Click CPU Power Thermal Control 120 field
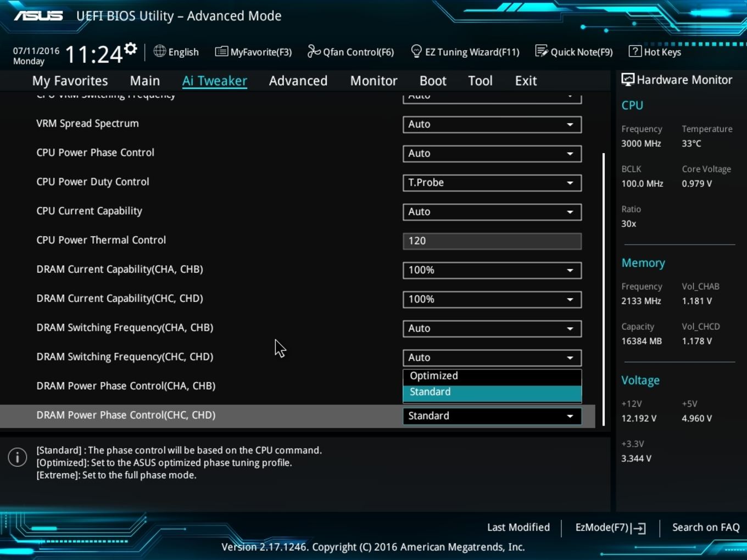 point(492,240)
